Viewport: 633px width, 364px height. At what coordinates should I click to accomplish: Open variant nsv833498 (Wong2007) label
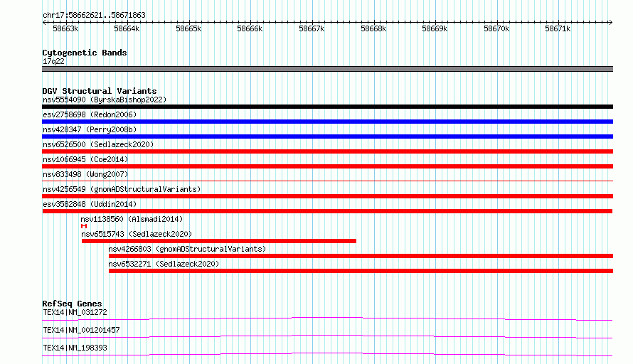click(85, 174)
